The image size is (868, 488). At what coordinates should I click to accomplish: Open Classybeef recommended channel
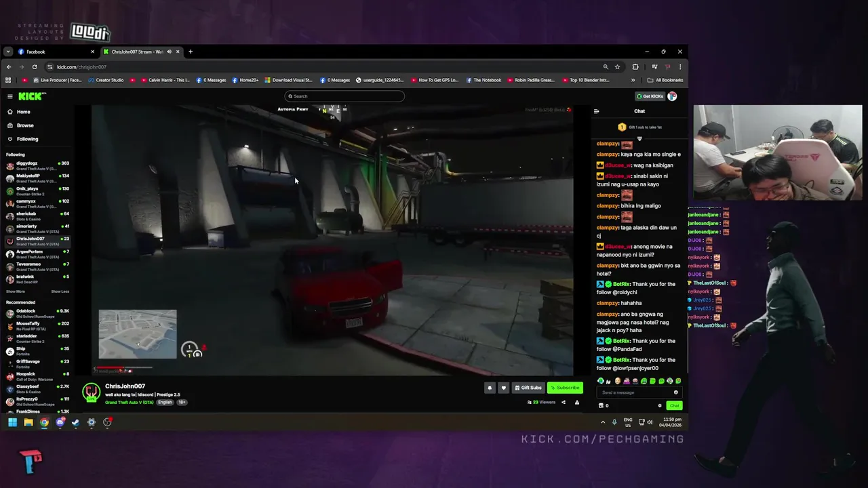tap(37, 388)
